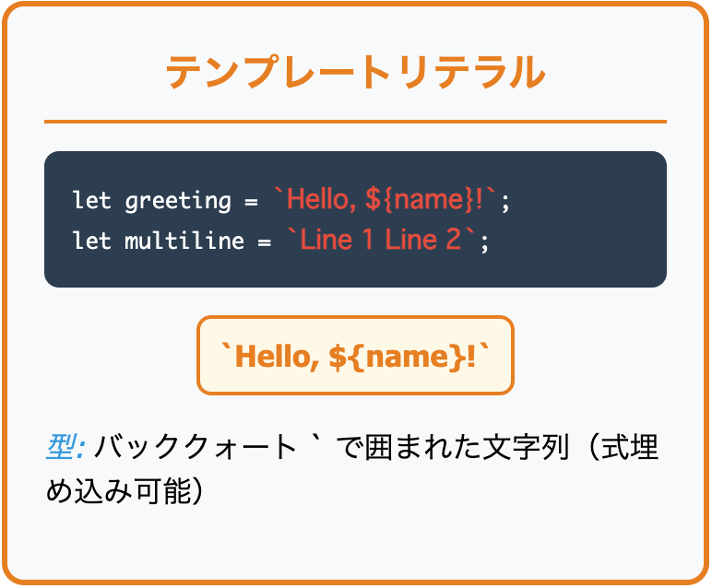Click the semicolon ending the multiline line
712x588 pixels.
pos(483,241)
